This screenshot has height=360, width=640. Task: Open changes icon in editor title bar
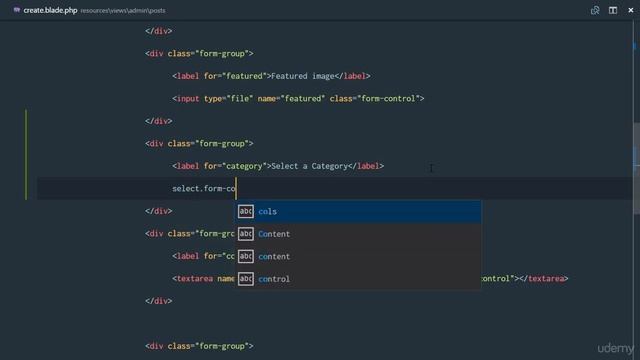pyautogui.click(x=595, y=10)
